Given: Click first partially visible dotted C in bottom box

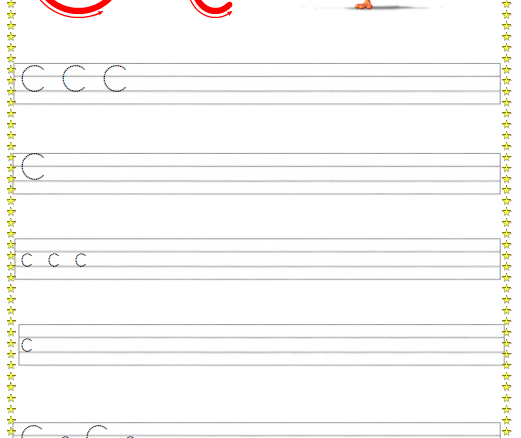Looking at the screenshot, I should coord(32,431).
